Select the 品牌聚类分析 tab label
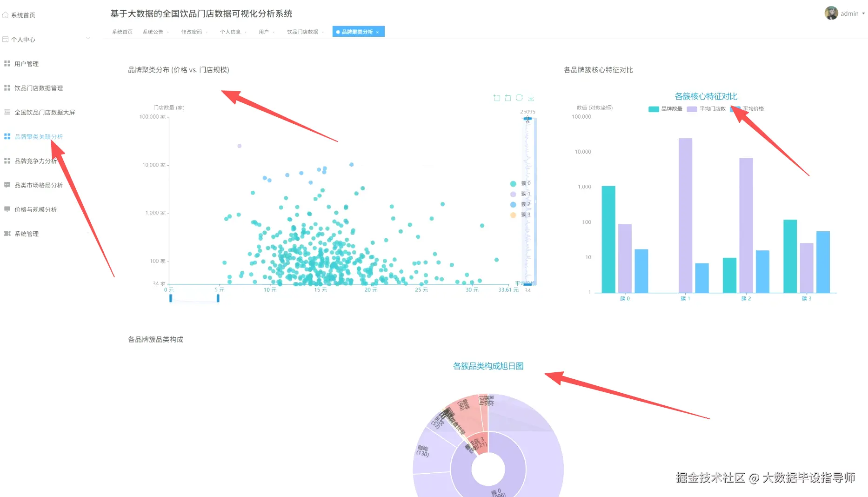This screenshot has width=868, height=497. click(x=357, y=32)
